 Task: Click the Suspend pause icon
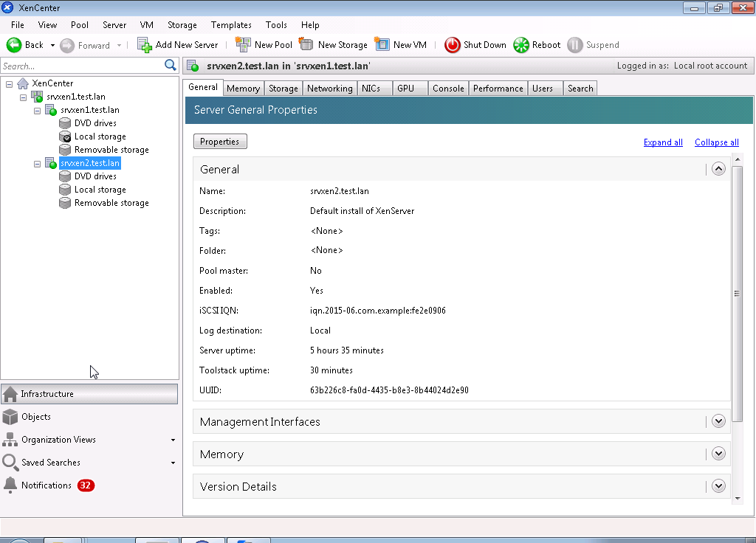[x=574, y=45]
